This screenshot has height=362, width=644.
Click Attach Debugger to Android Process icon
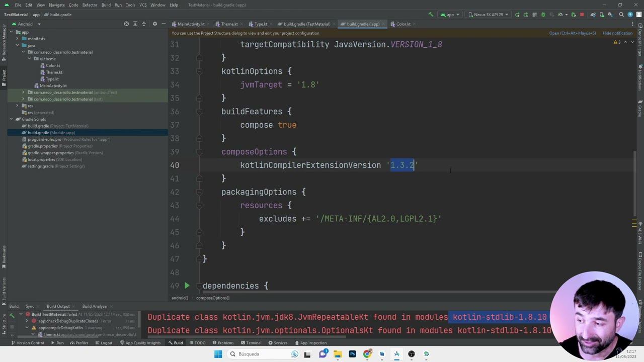click(x=574, y=15)
